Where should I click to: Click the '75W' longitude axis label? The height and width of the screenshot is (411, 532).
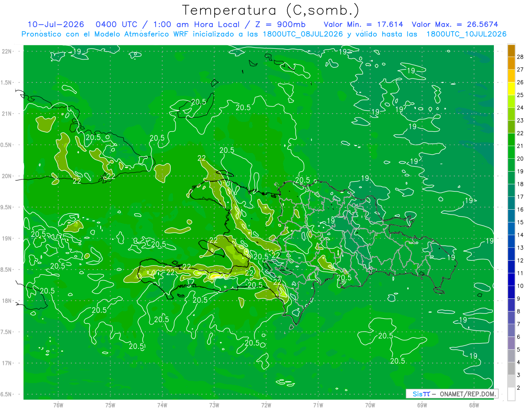(x=110, y=405)
